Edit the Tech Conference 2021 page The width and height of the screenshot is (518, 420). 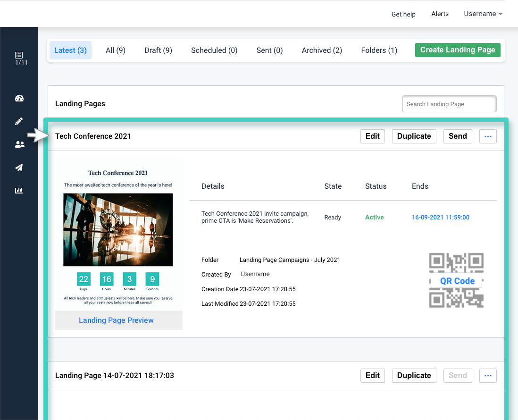(373, 136)
